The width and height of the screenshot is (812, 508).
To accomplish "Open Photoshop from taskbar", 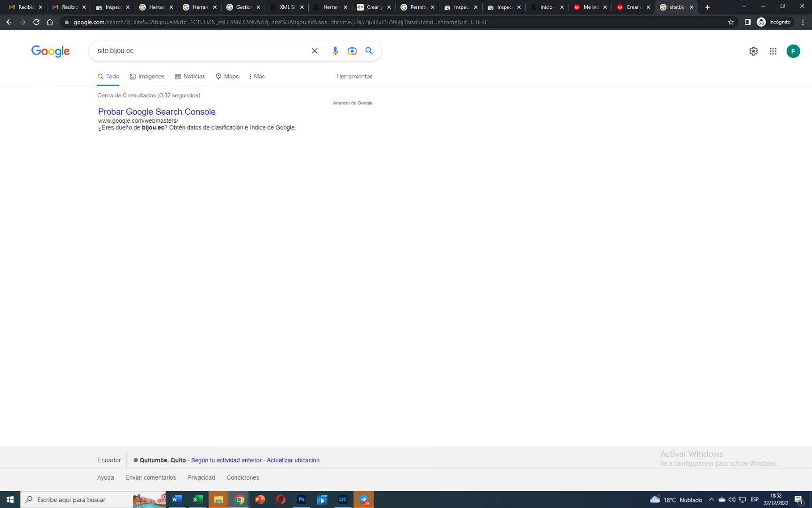I will pos(301,500).
